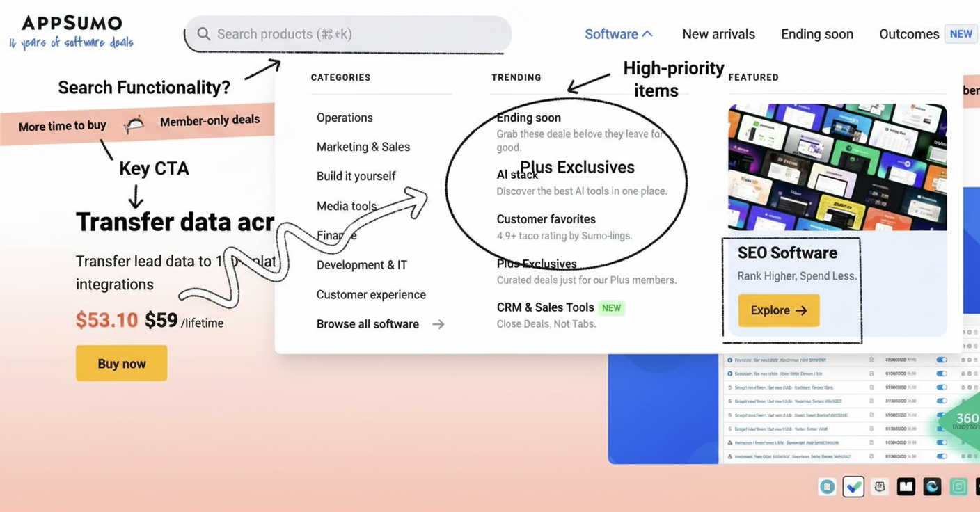
Task: Select the Development & IT category
Action: click(x=362, y=265)
